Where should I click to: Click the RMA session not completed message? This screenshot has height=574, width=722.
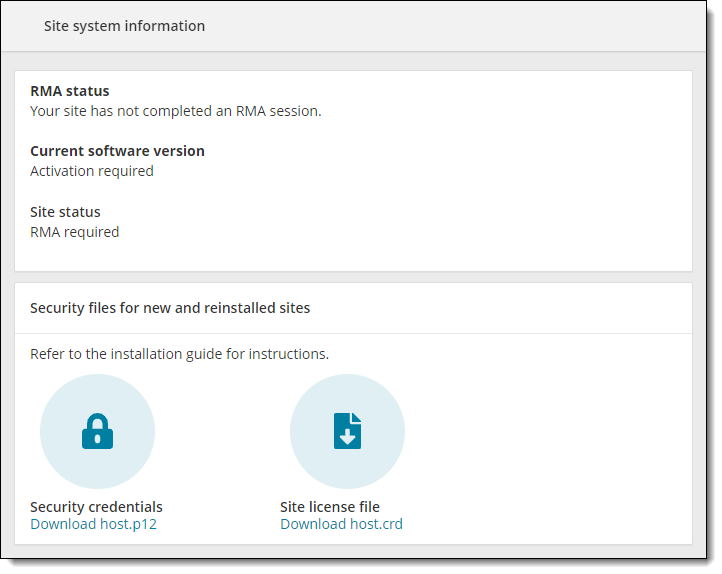[x=176, y=111]
